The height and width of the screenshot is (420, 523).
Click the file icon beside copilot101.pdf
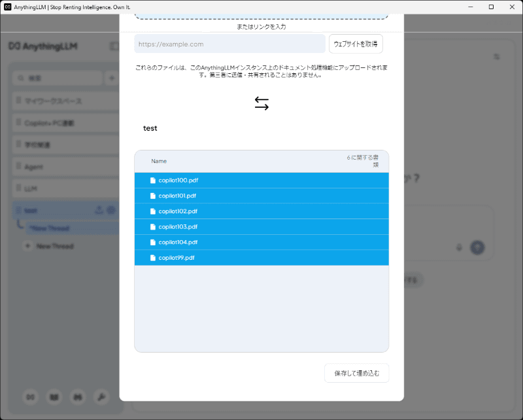[153, 196]
